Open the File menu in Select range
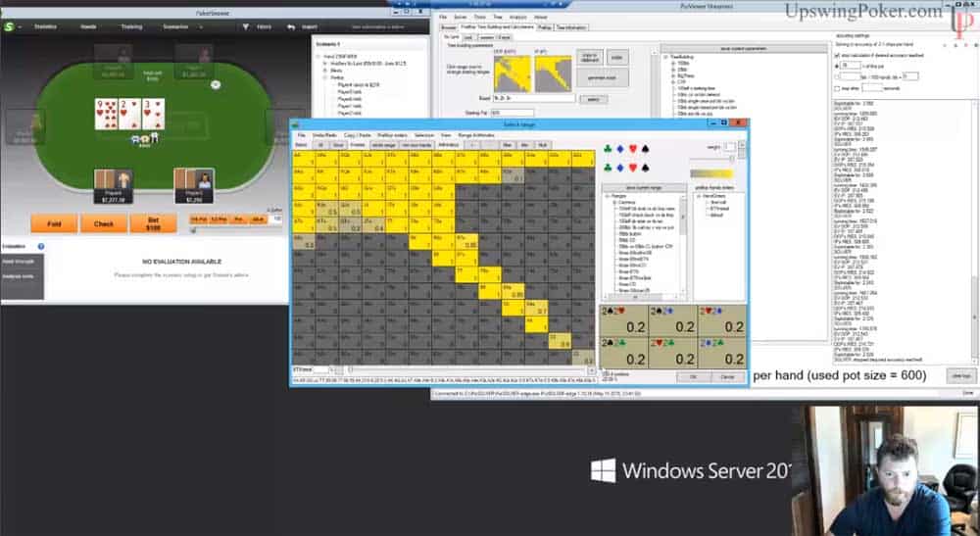This screenshot has height=536, width=980. coord(301,135)
